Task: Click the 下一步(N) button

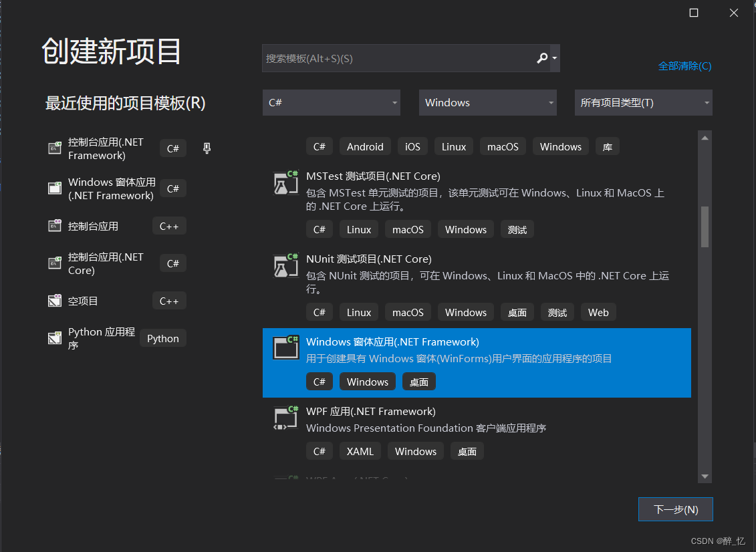Action: click(675, 509)
